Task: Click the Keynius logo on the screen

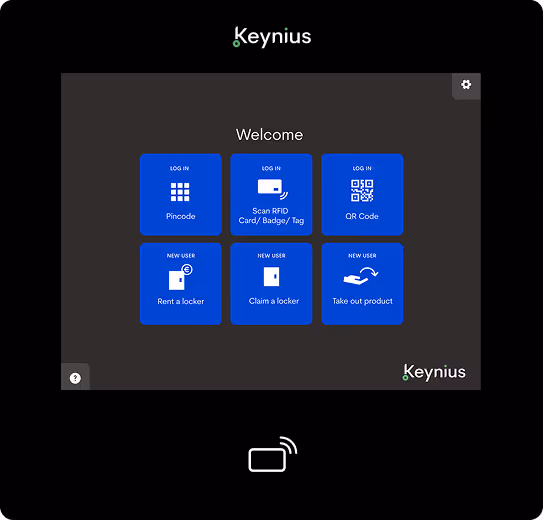Action: (x=434, y=372)
